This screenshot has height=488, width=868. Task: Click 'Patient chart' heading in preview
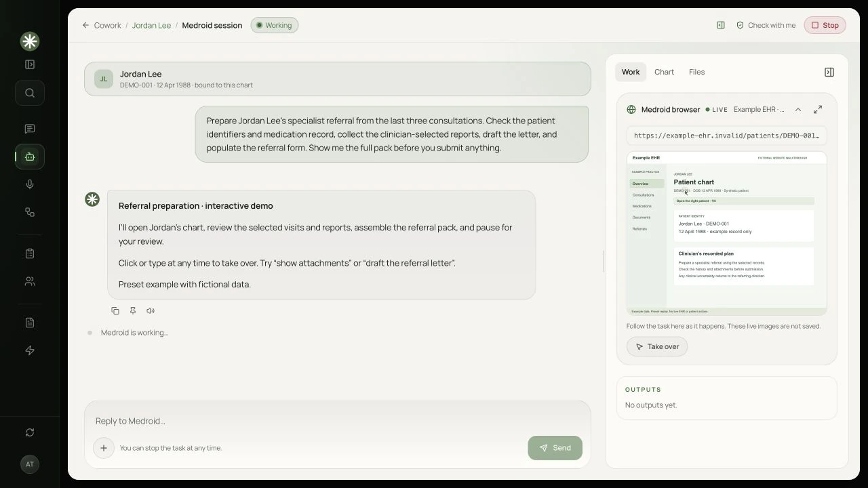694,182
